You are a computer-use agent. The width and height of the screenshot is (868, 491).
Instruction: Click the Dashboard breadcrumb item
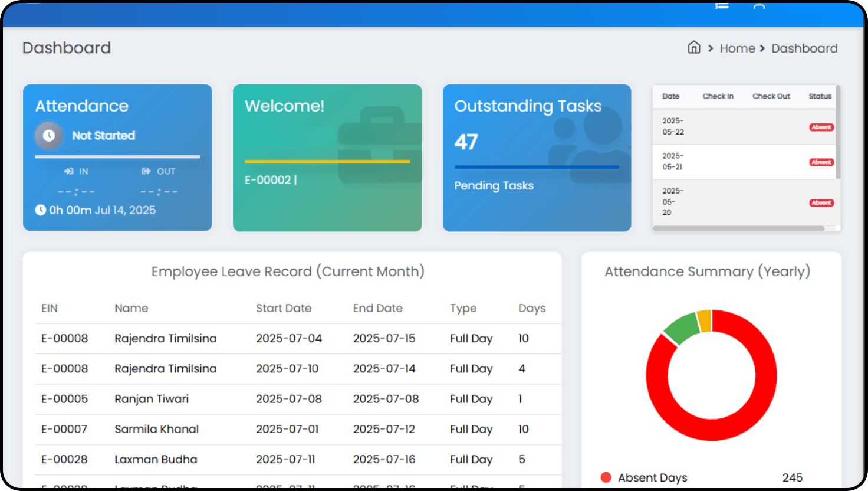804,48
